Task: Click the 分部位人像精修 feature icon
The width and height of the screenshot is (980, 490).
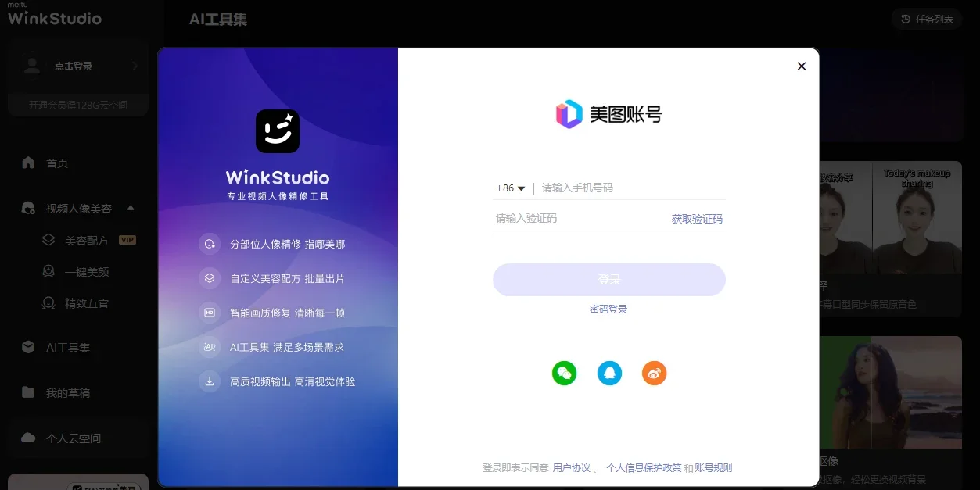Action: click(210, 244)
